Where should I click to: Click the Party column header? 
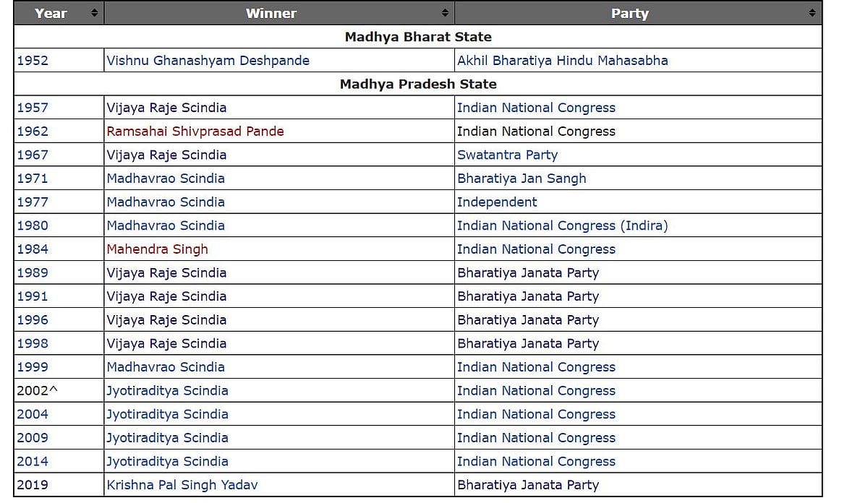(629, 13)
